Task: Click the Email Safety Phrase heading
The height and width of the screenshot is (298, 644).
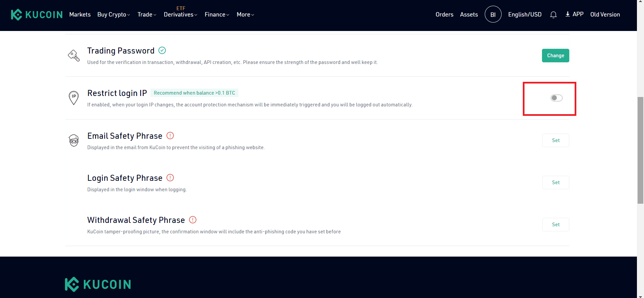Action: click(125, 136)
